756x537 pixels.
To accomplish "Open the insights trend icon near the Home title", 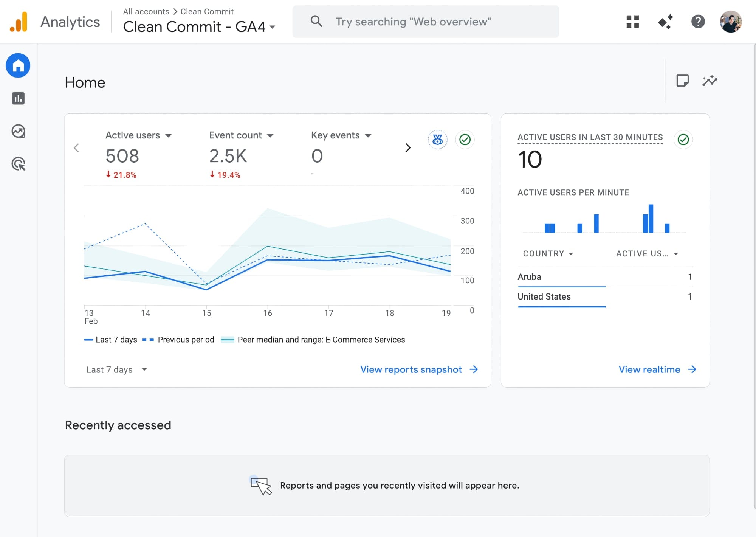I will click(x=710, y=81).
